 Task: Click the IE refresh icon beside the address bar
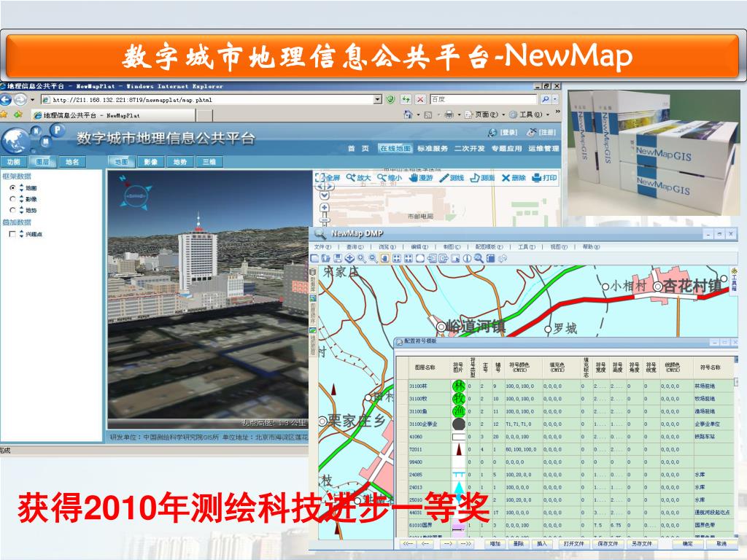(406, 99)
